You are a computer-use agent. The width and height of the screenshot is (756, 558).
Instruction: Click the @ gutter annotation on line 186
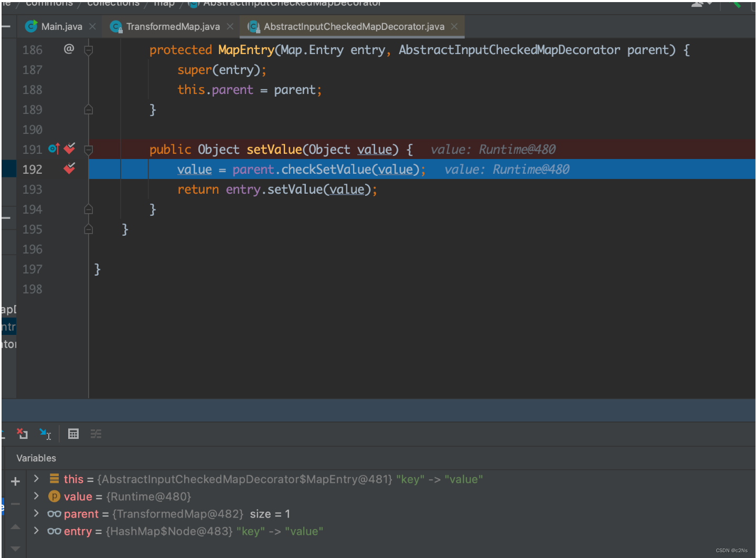tap(69, 49)
